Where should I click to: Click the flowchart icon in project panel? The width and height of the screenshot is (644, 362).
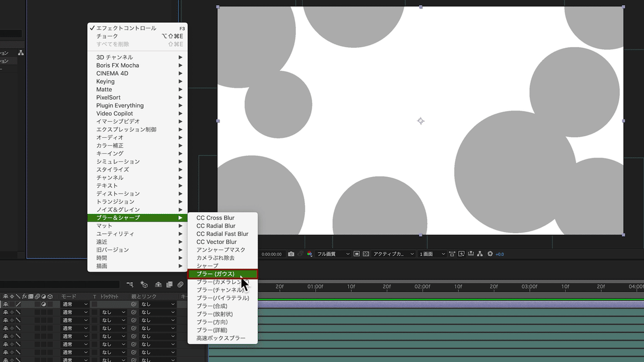pyautogui.click(x=21, y=53)
